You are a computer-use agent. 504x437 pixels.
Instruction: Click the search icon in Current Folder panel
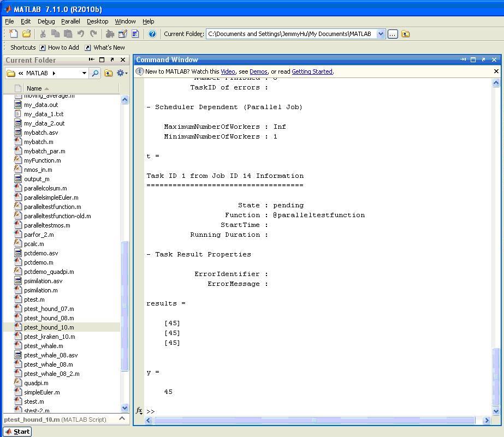tap(95, 73)
